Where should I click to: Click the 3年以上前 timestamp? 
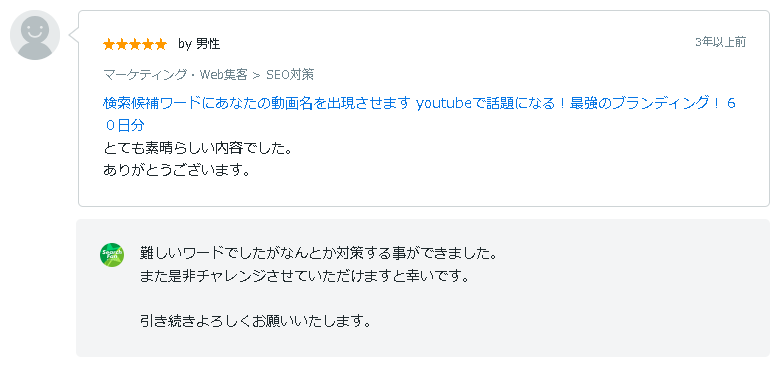tap(721, 42)
